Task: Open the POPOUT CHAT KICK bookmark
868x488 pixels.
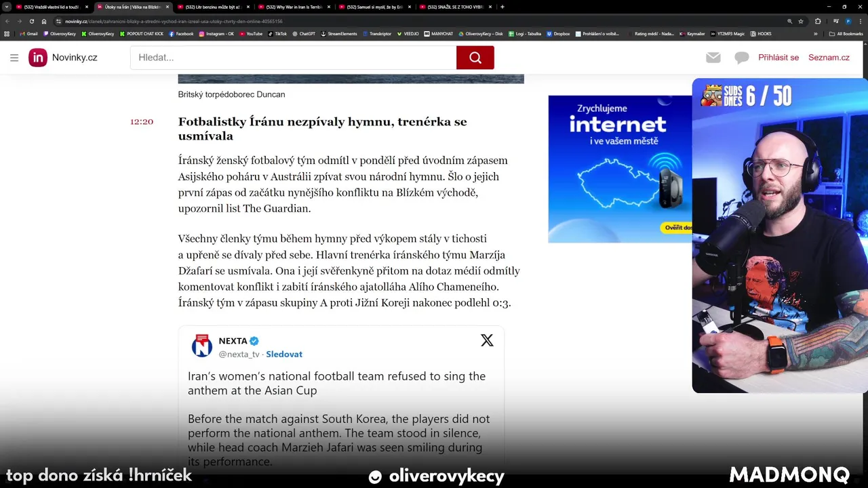Action: coord(142,33)
